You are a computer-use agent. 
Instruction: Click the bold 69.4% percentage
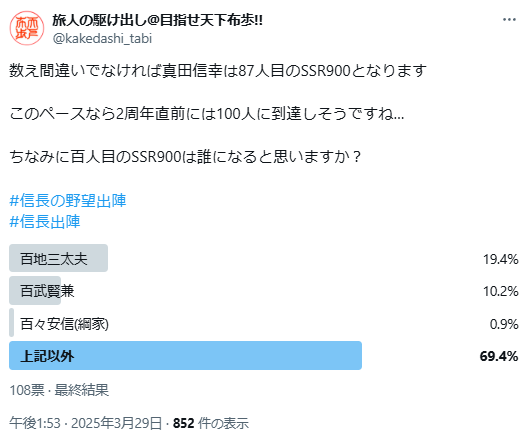499,356
